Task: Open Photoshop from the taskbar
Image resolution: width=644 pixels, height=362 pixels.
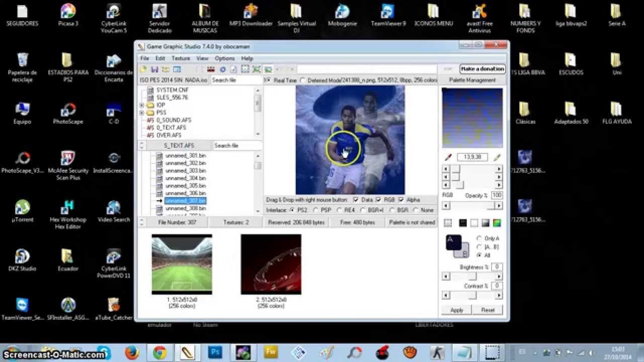Action: coord(215,352)
